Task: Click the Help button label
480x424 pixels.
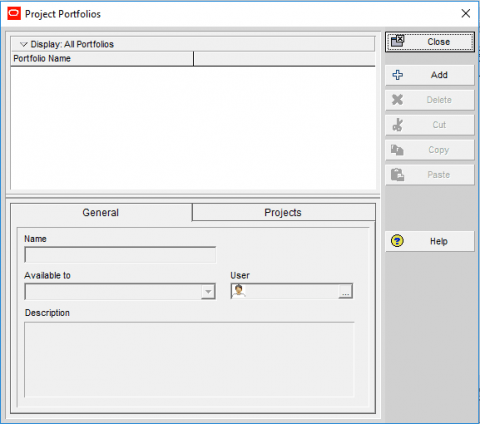Action: coord(439,241)
